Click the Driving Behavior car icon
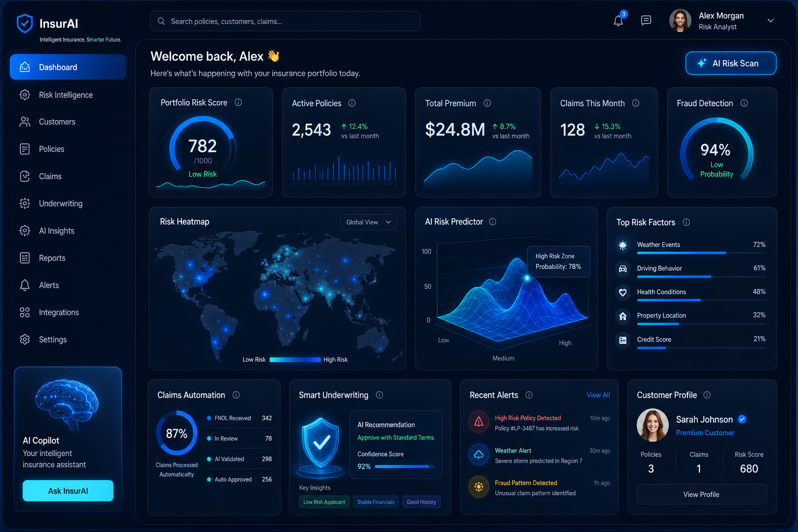The height and width of the screenshot is (532, 798). tap(622, 269)
